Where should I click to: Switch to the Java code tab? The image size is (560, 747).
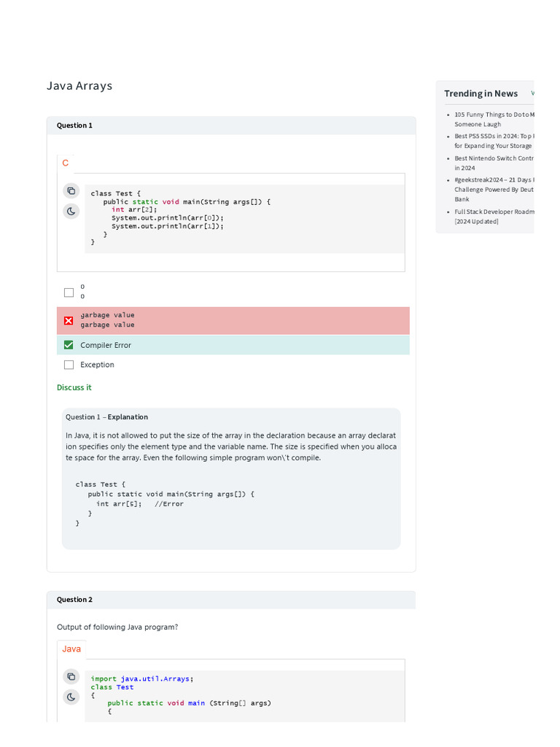click(71, 649)
